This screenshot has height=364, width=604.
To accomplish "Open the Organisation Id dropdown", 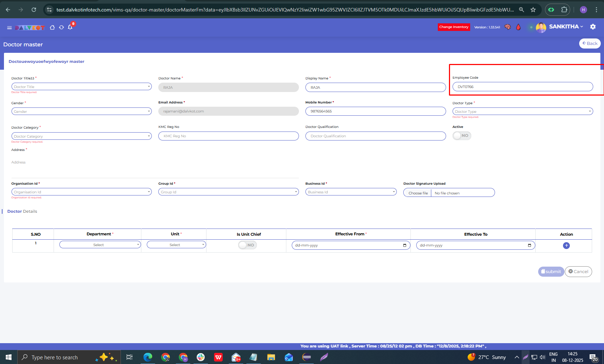I will coord(81,192).
